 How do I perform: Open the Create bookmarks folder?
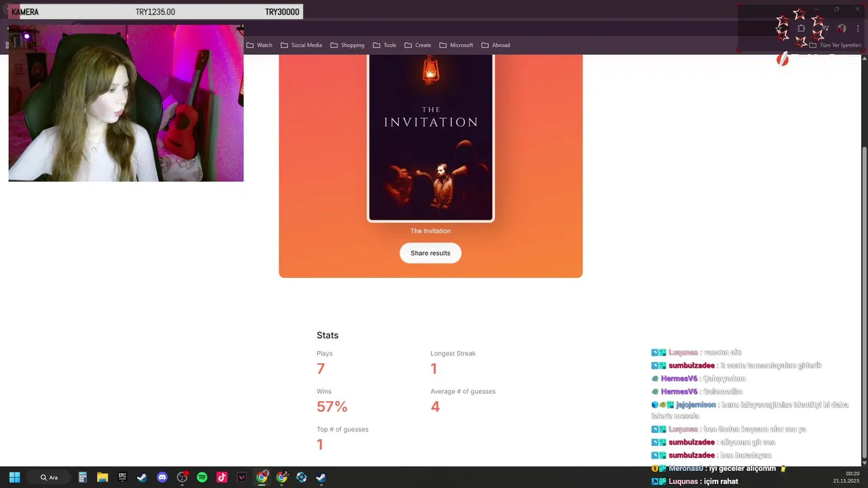(418, 45)
